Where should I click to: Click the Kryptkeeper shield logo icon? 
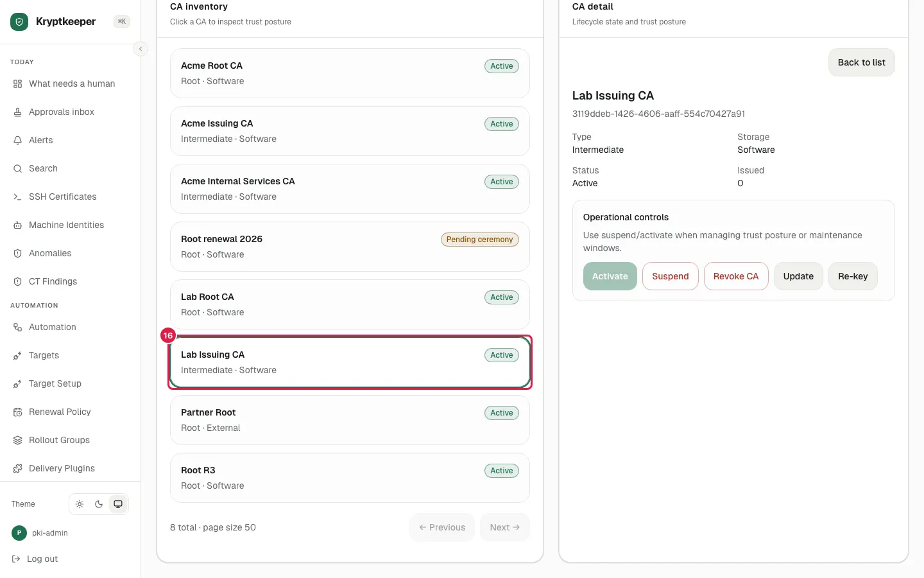click(19, 22)
